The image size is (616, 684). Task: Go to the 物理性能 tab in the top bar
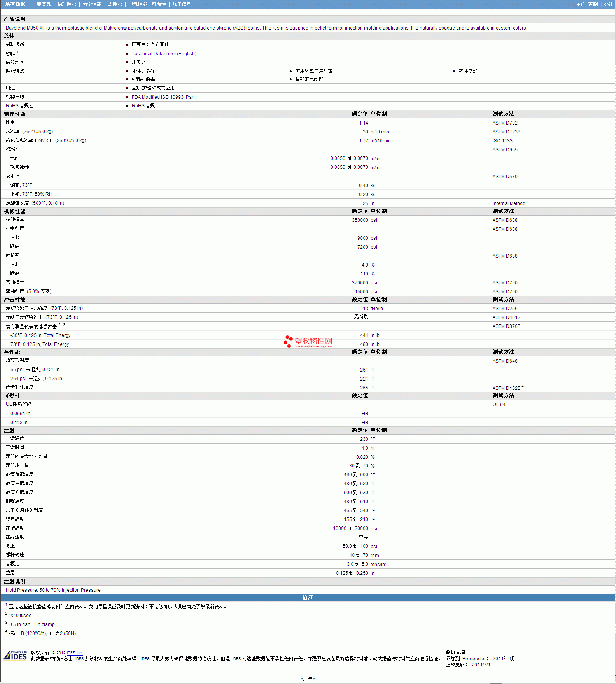(x=66, y=4)
